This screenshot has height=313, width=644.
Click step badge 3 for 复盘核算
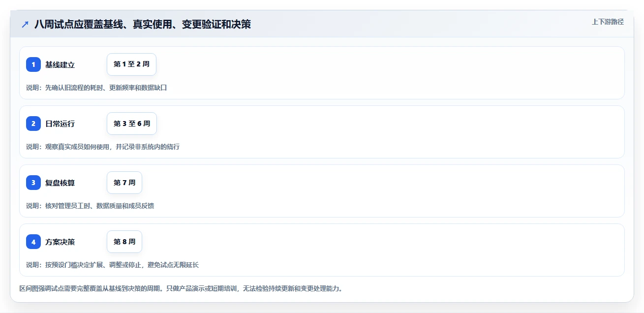tap(33, 183)
